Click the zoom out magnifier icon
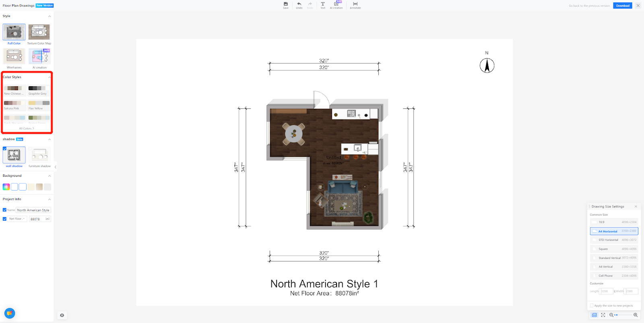 (611, 315)
